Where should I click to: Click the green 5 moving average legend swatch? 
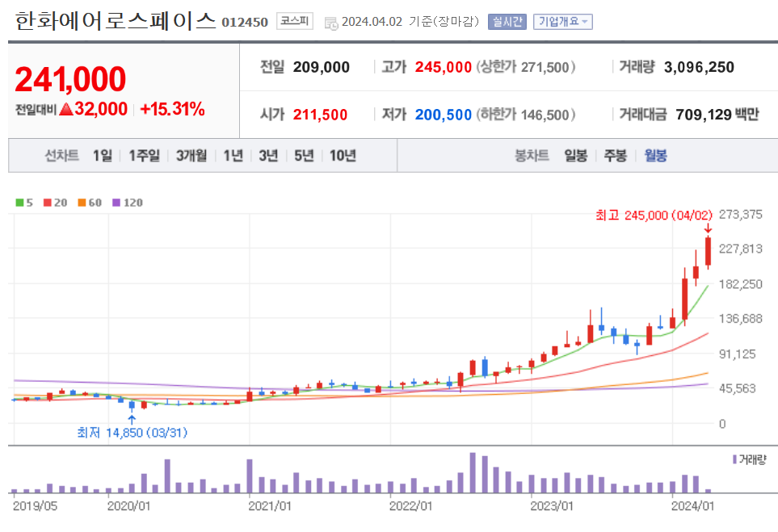(20, 203)
